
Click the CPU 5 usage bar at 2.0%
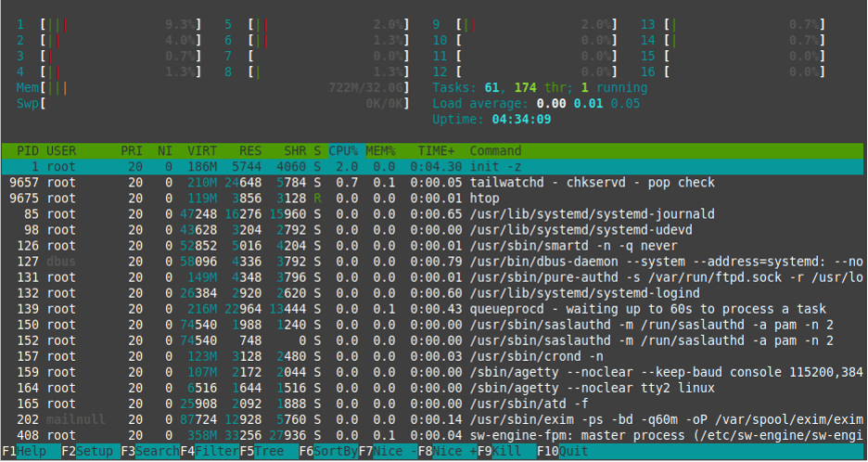tap(329, 25)
